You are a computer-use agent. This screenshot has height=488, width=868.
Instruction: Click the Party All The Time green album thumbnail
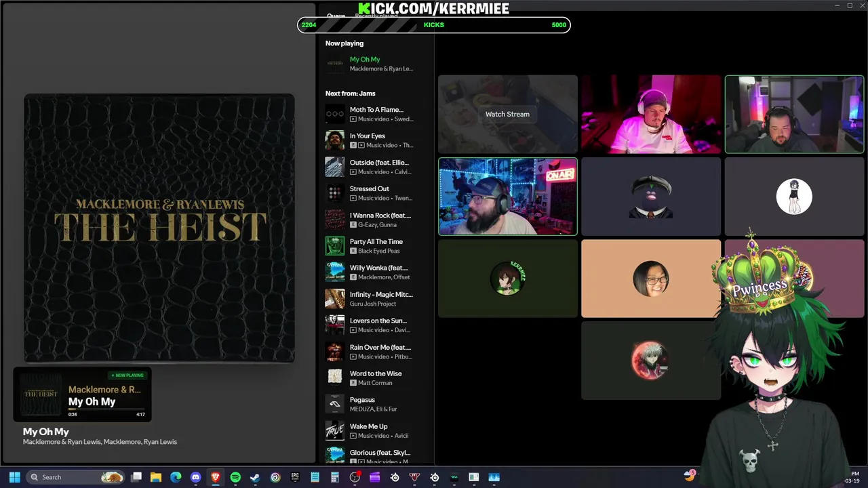tap(335, 246)
